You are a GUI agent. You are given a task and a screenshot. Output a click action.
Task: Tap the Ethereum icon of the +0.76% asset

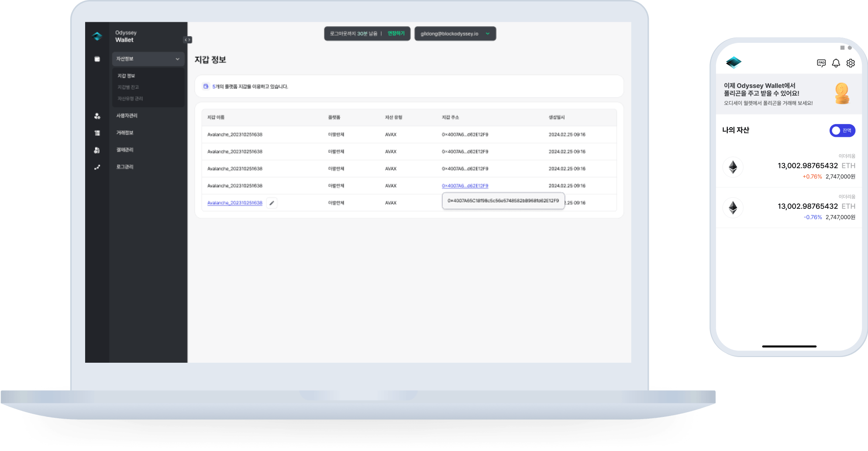(733, 167)
